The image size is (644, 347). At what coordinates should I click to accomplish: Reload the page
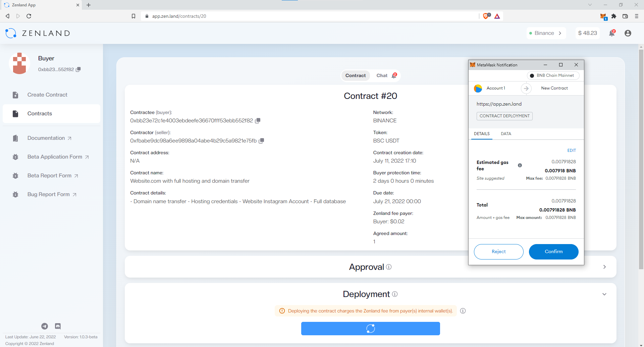pyautogui.click(x=29, y=16)
